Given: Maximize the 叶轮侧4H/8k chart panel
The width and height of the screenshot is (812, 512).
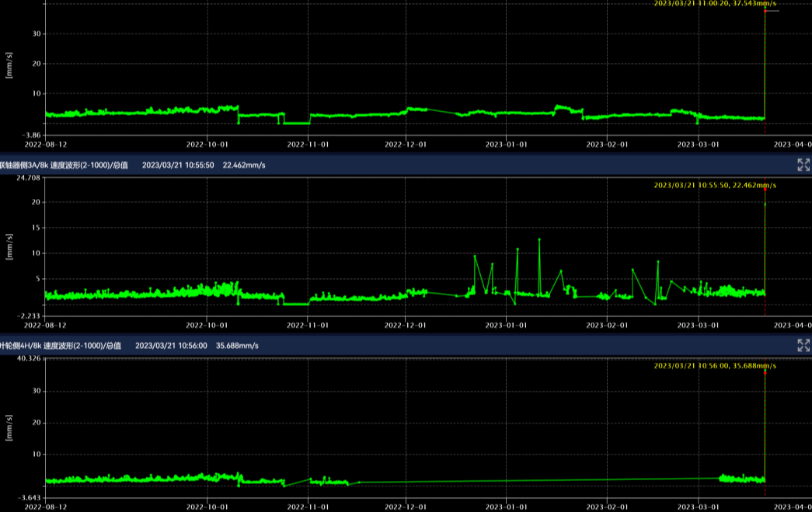Looking at the screenshot, I should click(x=803, y=345).
